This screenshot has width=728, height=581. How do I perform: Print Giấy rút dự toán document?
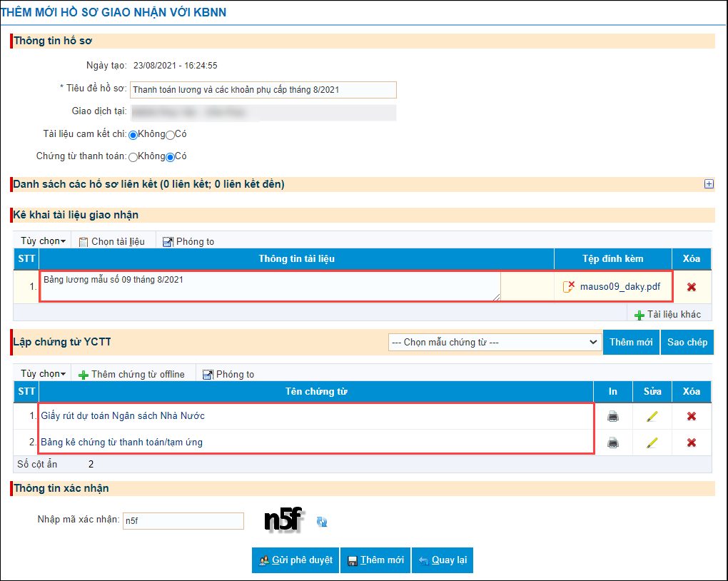(x=613, y=416)
